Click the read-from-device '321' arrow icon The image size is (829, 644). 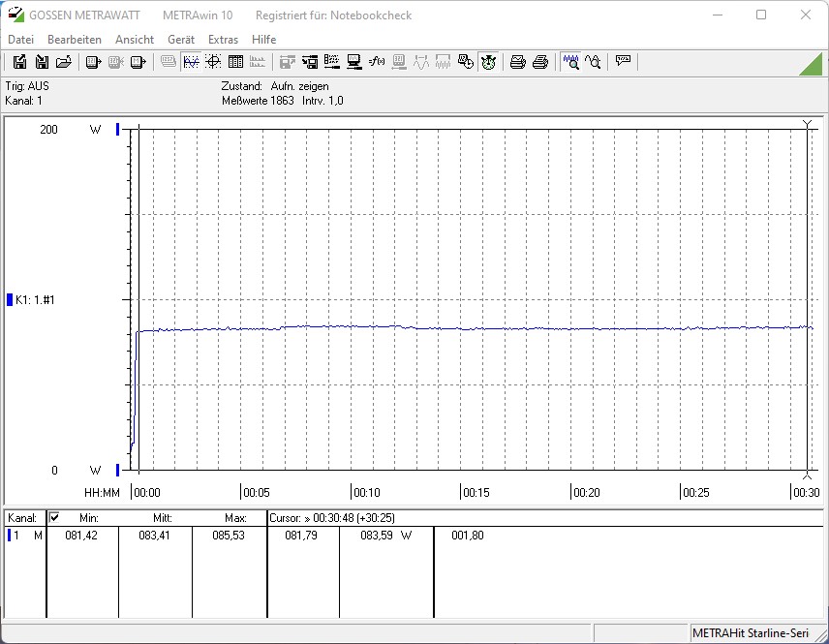click(x=94, y=62)
